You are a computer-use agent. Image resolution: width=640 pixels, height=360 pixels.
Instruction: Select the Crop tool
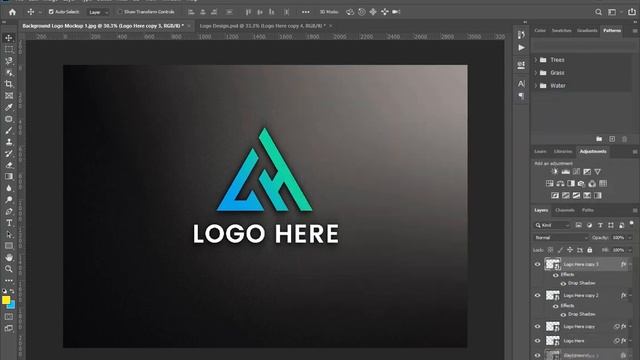tap(9, 84)
